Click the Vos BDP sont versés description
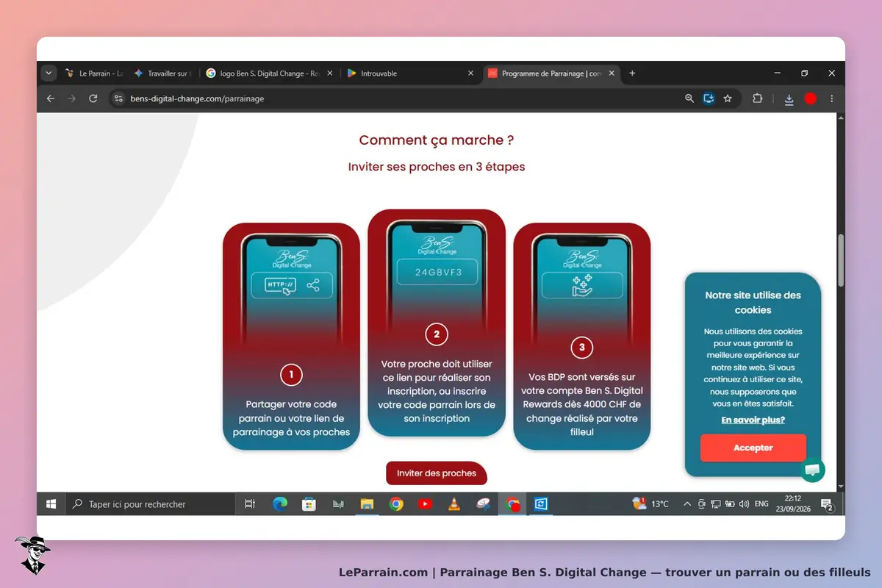882x588 pixels. (582, 404)
